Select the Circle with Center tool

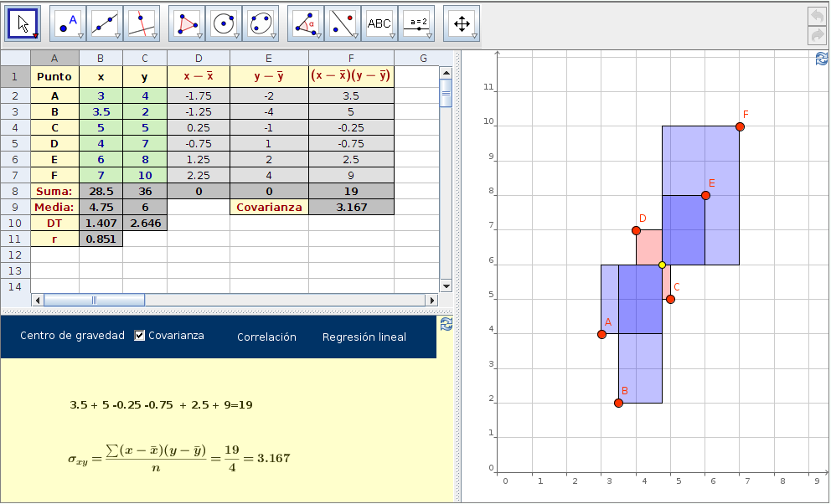point(224,23)
